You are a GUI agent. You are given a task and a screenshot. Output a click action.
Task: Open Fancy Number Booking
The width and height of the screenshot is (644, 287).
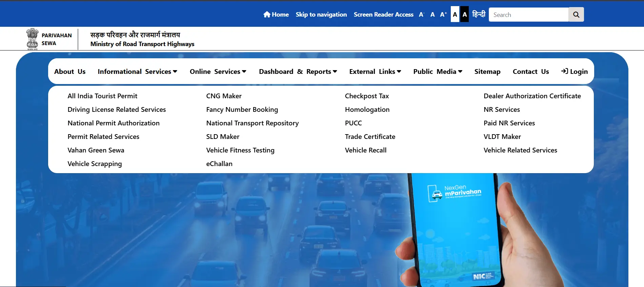[242, 109]
